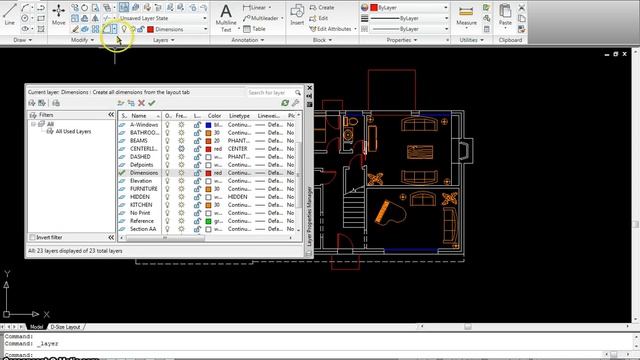
Task: Enable the Invert filter checkbox
Action: point(32,237)
